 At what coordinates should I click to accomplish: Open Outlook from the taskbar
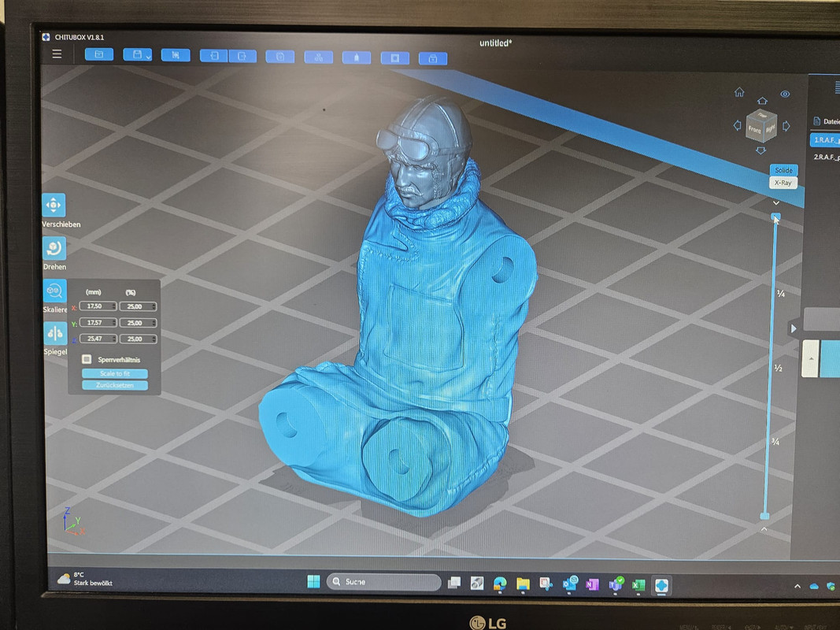click(569, 584)
